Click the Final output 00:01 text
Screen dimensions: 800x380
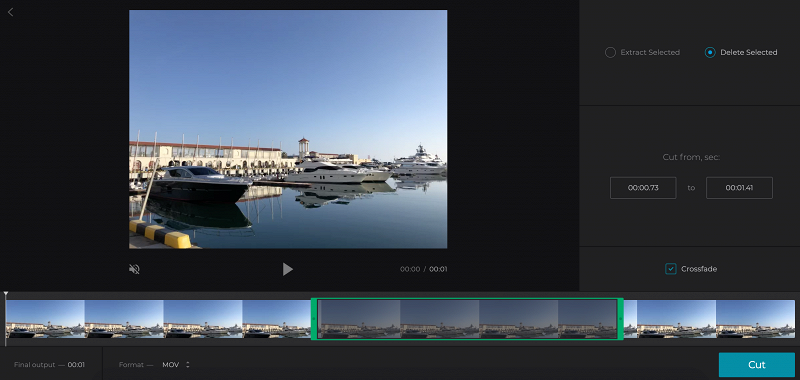click(x=49, y=365)
